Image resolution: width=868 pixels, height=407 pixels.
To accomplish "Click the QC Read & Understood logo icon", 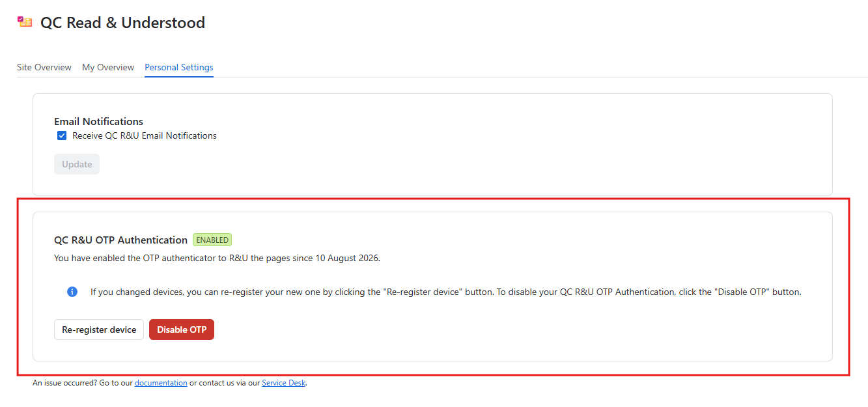I will pyautogui.click(x=25, y=22).
